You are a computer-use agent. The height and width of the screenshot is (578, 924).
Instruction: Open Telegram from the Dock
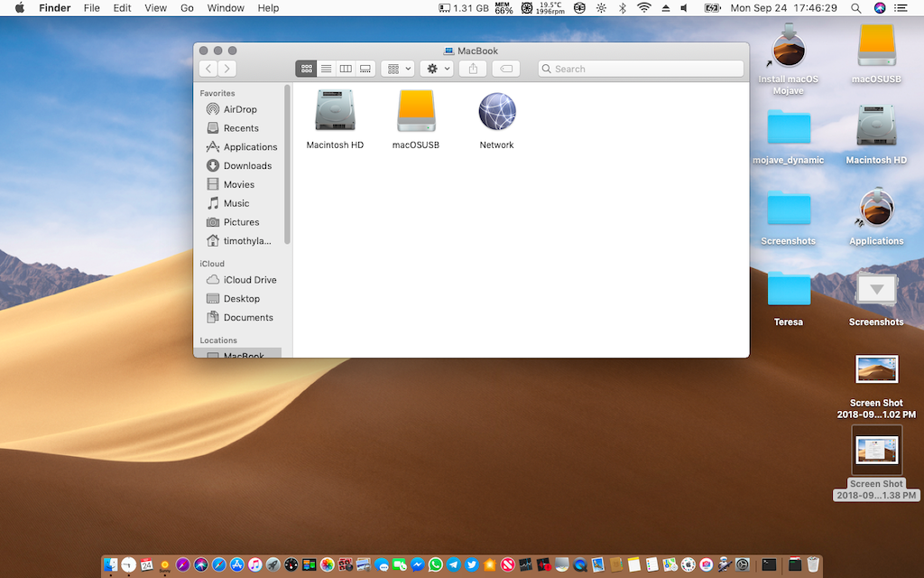(454, 564)
